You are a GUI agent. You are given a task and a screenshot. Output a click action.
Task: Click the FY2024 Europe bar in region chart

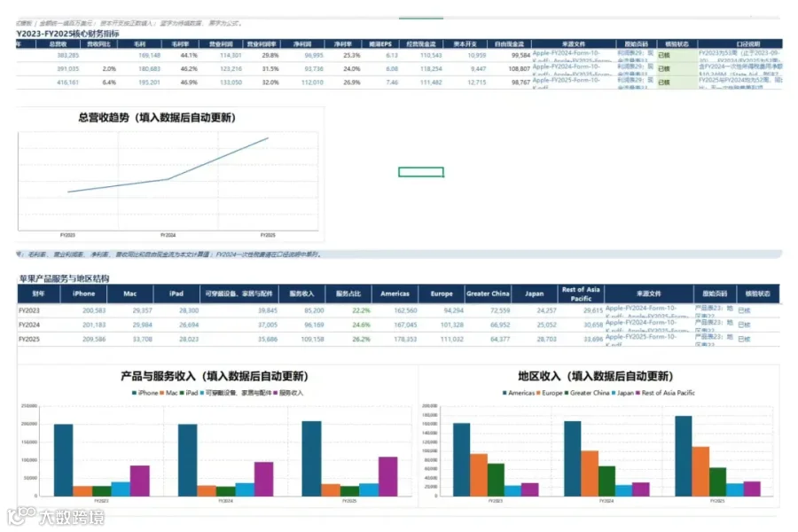(x=590, y=473)
